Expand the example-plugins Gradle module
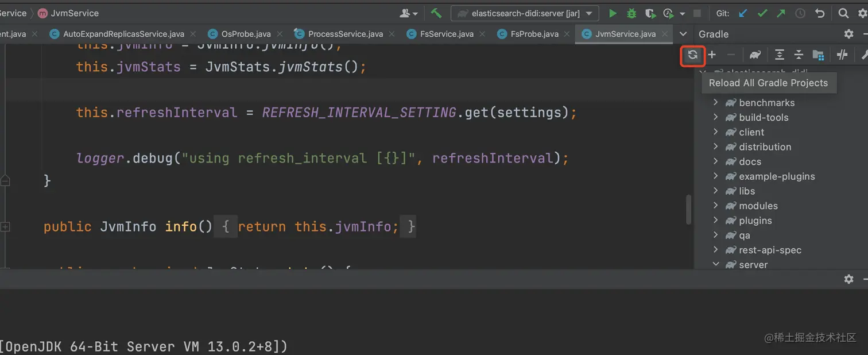This screenshot has width=868, height=355. coord(715,176)
